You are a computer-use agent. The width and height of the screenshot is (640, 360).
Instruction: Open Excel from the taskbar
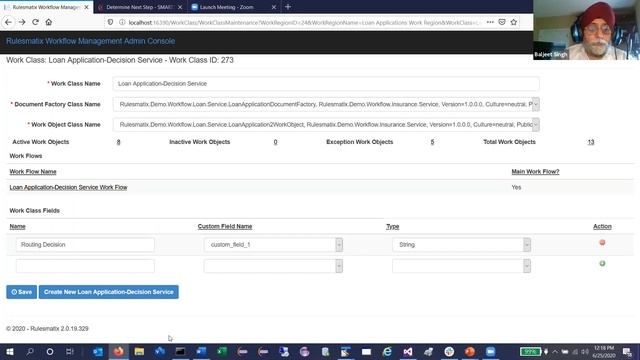click(222, 351)
